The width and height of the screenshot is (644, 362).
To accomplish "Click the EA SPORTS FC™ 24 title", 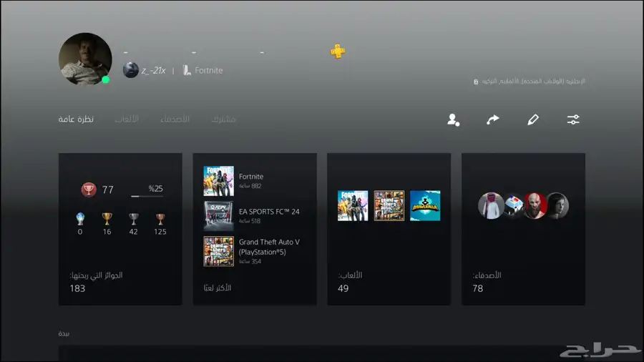I will pos(269,212).
